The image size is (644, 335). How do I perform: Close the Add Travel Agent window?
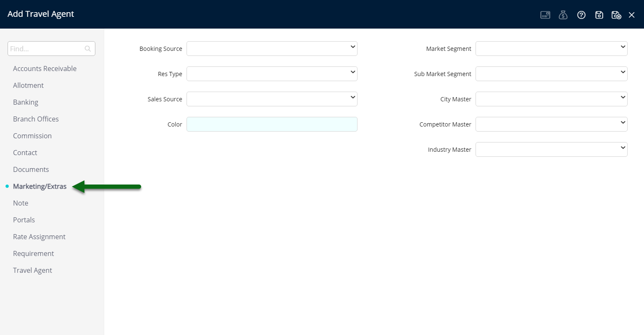click(631, 15)
